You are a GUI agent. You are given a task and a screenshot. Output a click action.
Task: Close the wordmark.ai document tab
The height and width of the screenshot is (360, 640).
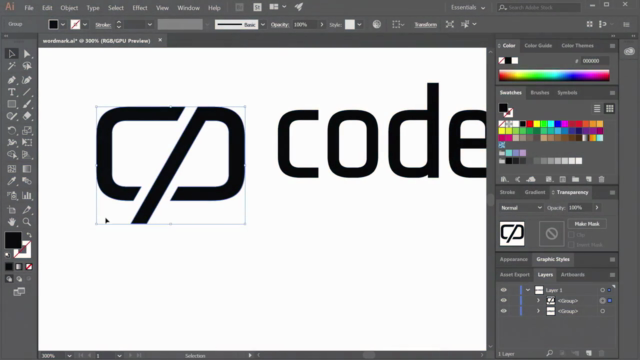(160, 40)
